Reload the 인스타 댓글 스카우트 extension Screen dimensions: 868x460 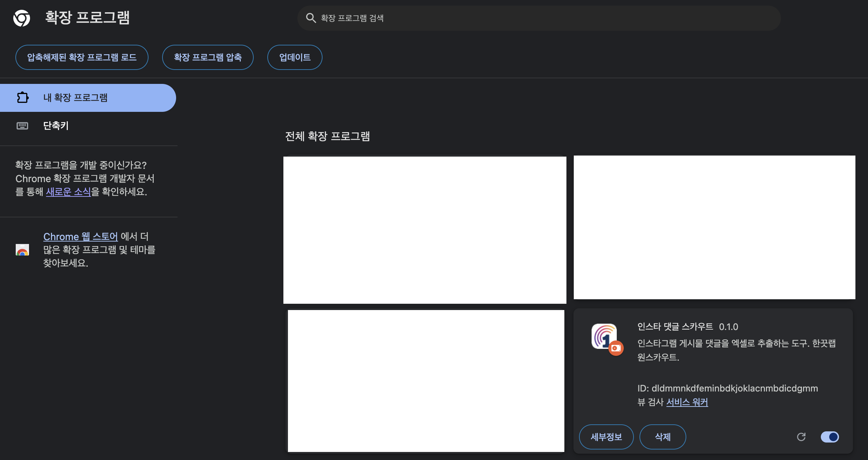[x=801, y=437]
